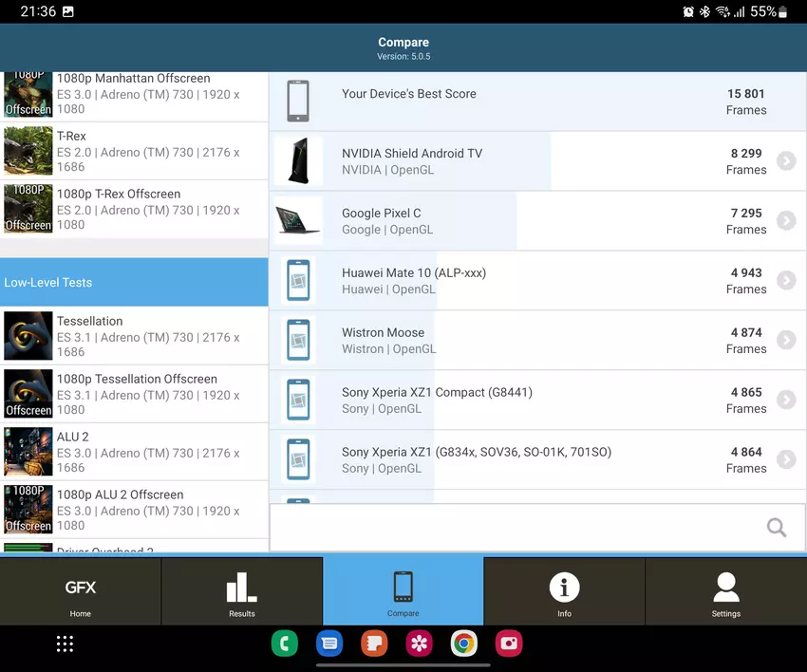Switch to the Results tab

pos(242,592)
